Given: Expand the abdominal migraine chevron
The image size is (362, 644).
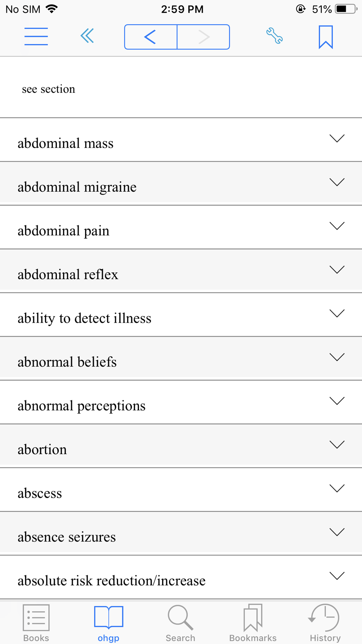Looking at the screenshot, I should tap(337, 182).
